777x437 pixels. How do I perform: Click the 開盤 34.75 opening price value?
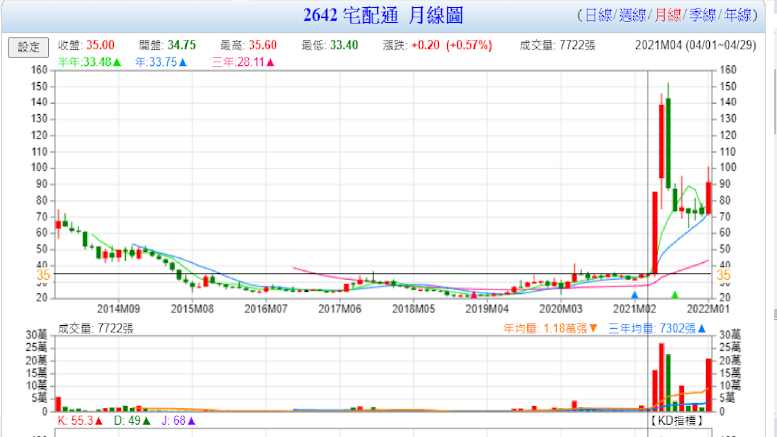click(x=181, y=45)
